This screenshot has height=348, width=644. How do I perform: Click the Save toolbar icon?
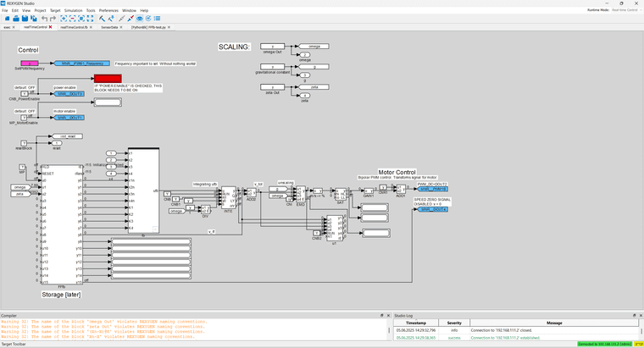point(25,19)
